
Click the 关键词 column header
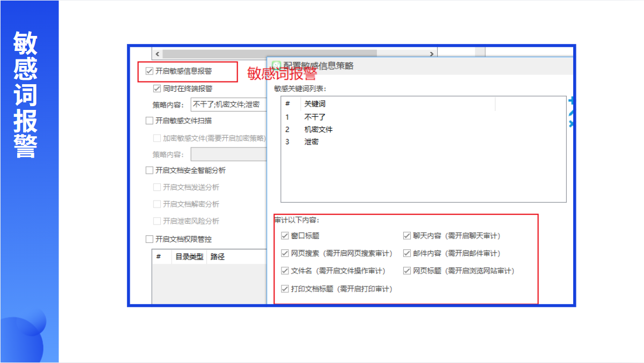tap(315, 104)
